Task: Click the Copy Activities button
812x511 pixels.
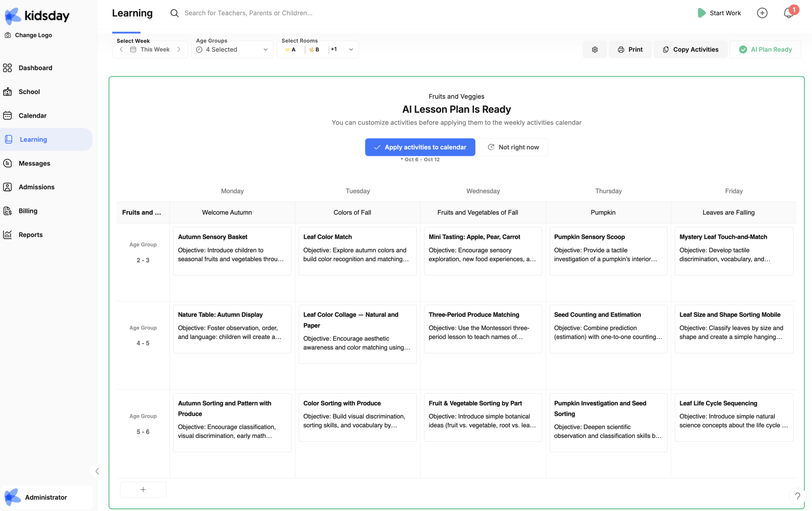Action: point(690,50)
